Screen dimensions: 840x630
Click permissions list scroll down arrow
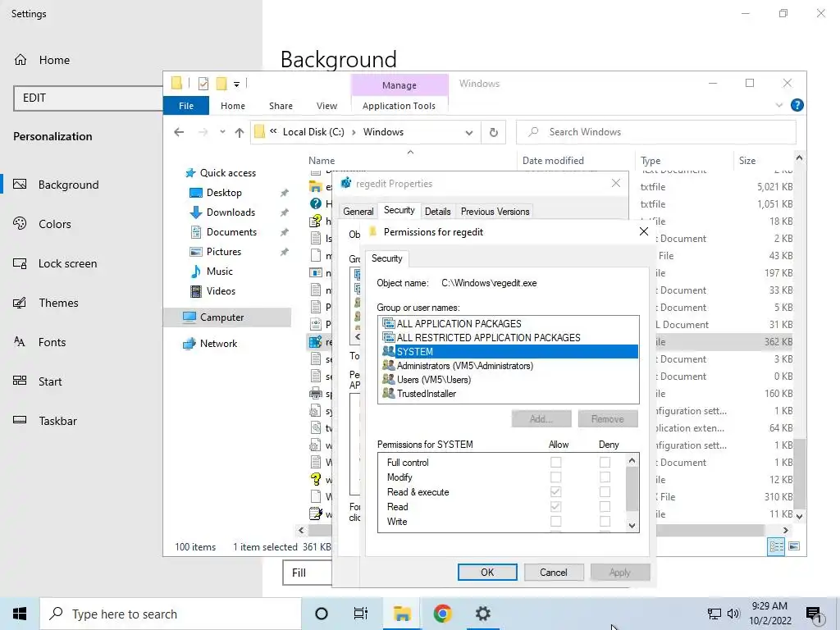point(632,526)
